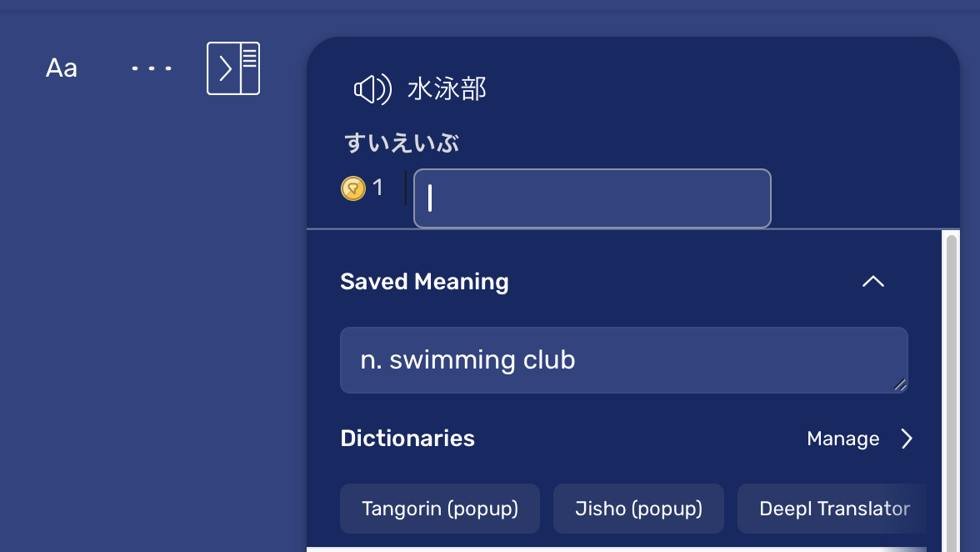Edit the 'n. swimming club' meaning field
This screenshot has height=552, width=980.
coord(623,360)
